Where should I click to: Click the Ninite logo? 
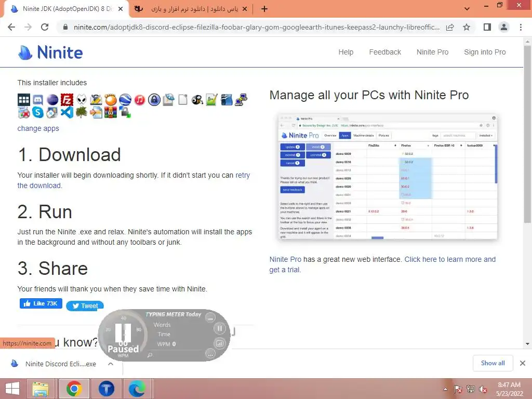(50, 52)
